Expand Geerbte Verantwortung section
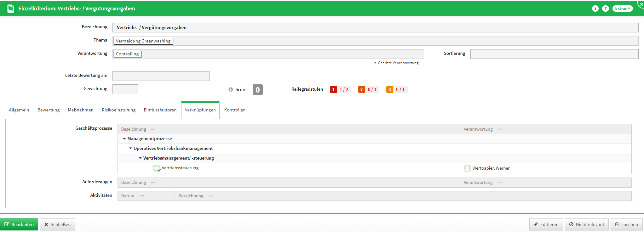This screenshot has height=232, width=644. coord(396,63)
